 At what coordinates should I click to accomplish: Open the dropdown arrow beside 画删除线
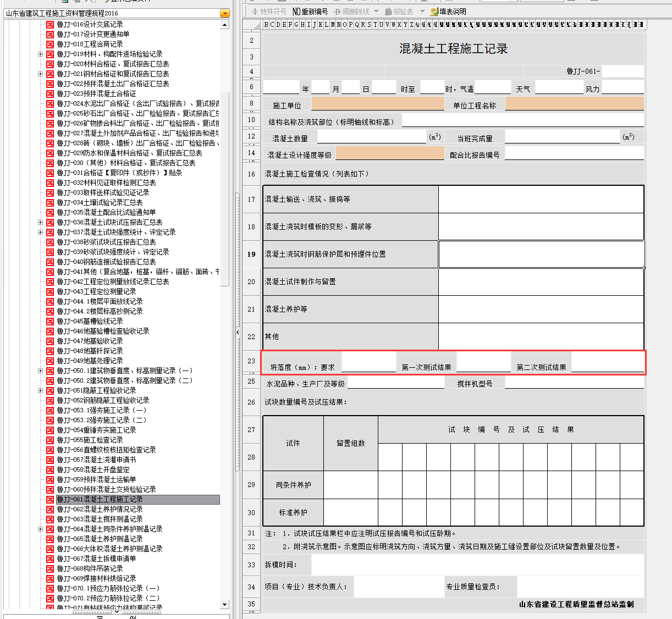(x=376, y=11)
